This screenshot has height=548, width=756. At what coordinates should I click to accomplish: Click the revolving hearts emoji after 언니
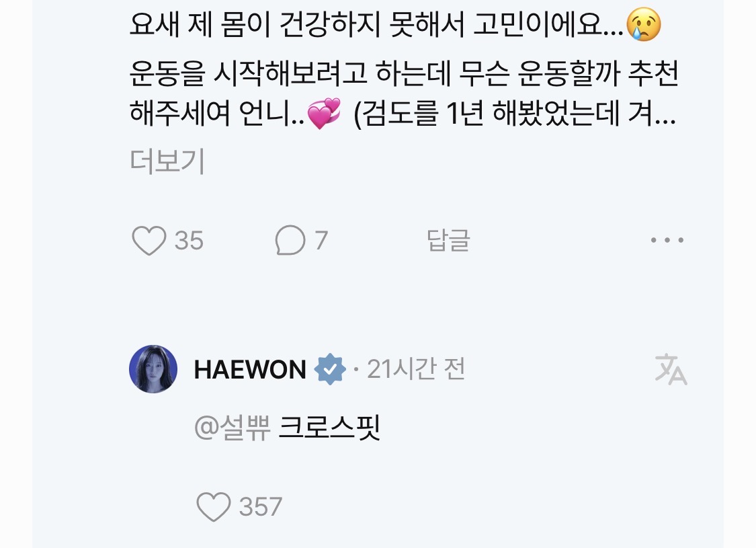pos(324,114)
